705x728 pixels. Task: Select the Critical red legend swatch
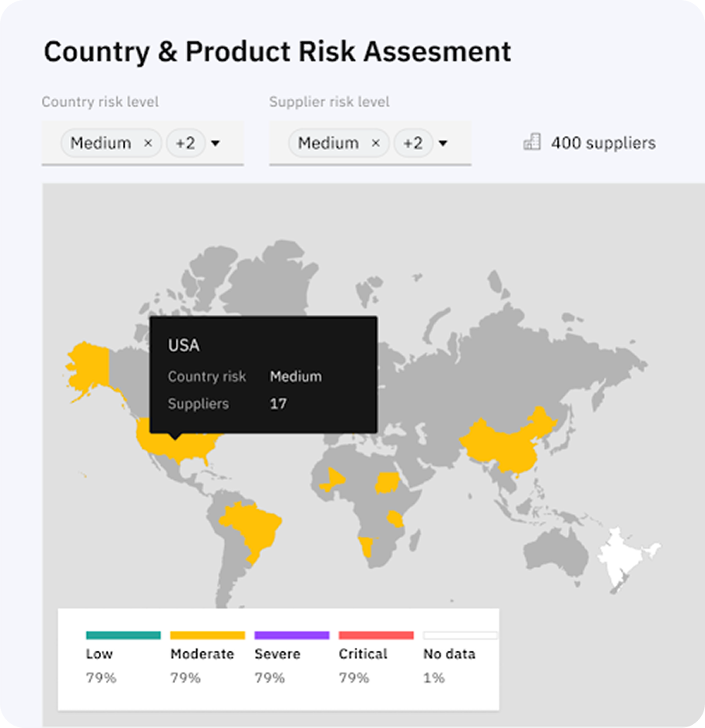pos(376,635)
